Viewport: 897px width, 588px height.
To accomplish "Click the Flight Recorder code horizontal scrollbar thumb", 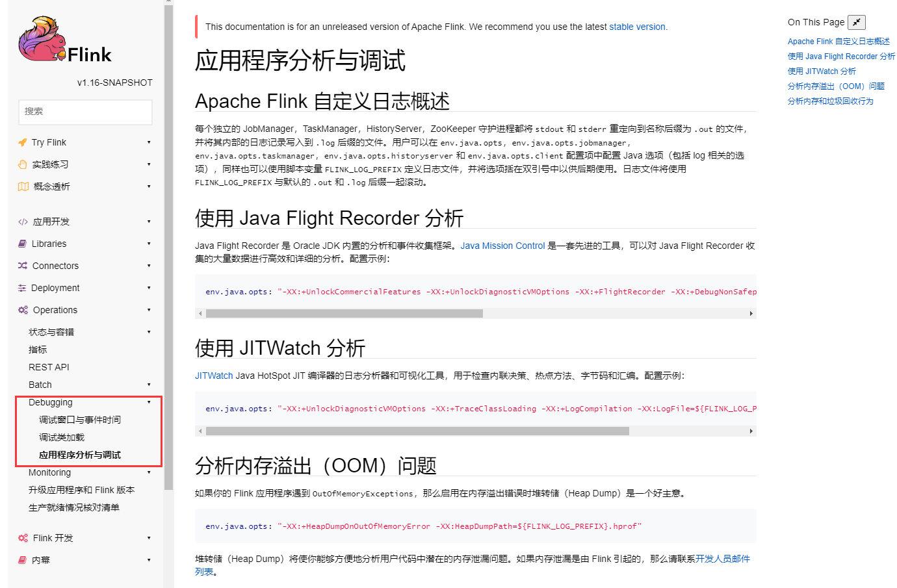I will click(344, 314).
